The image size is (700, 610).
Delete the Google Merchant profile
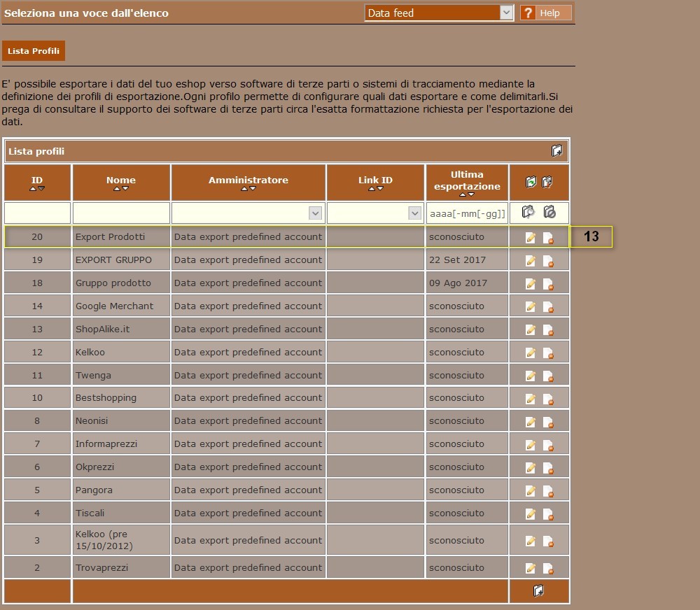[x=548, y=307]
